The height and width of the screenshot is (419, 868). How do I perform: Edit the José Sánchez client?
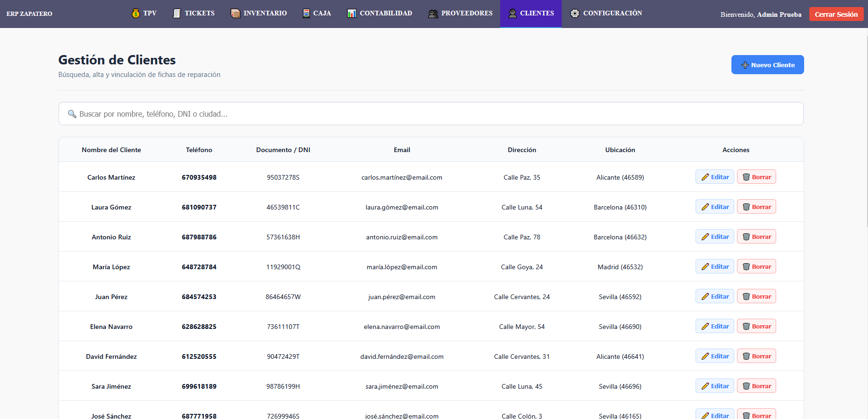[x=715, y=414]
